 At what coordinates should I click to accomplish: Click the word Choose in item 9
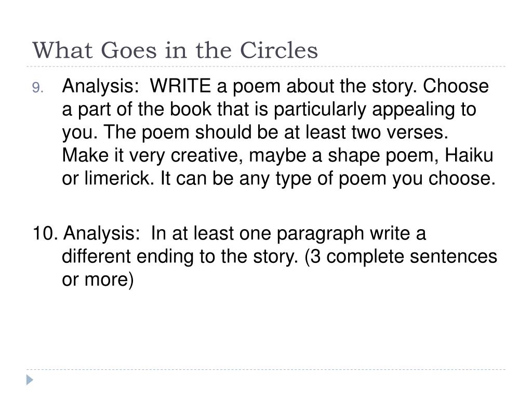(x=456, y=86)
